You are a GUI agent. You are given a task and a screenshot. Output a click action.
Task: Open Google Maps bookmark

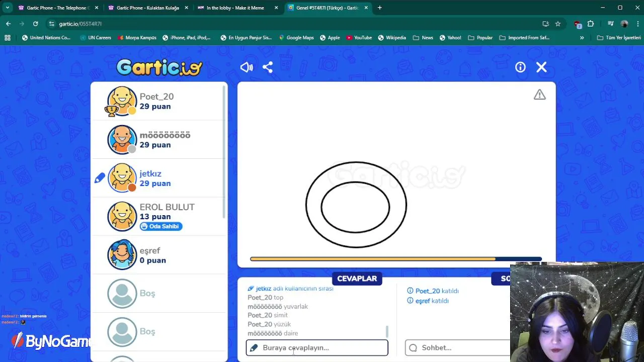coord(296,38)
